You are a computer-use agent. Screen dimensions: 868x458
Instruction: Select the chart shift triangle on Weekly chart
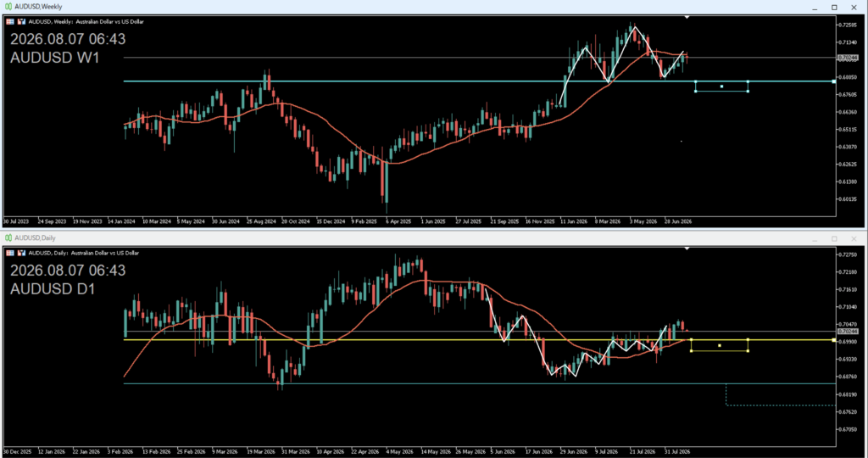point(687,18)
